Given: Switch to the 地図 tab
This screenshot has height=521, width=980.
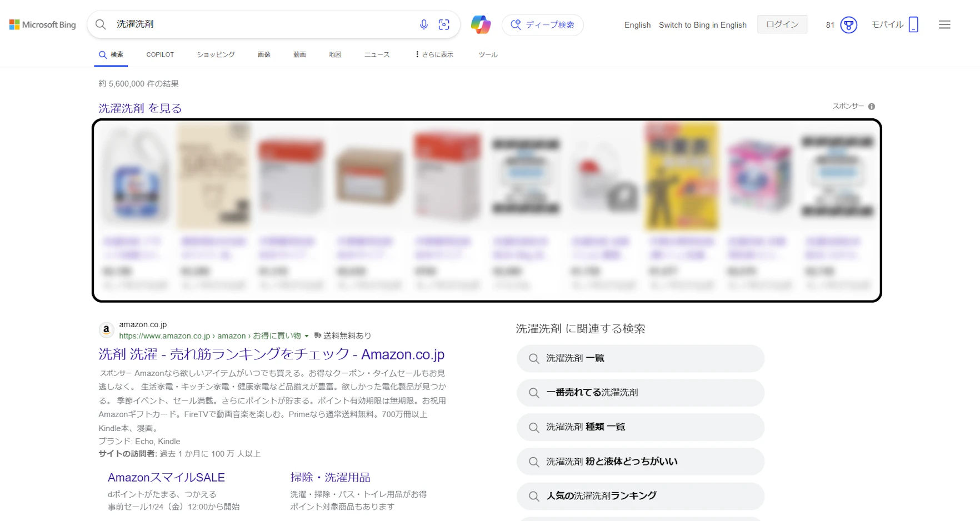Looking at the screenshot, I should [x=335, y=54].
